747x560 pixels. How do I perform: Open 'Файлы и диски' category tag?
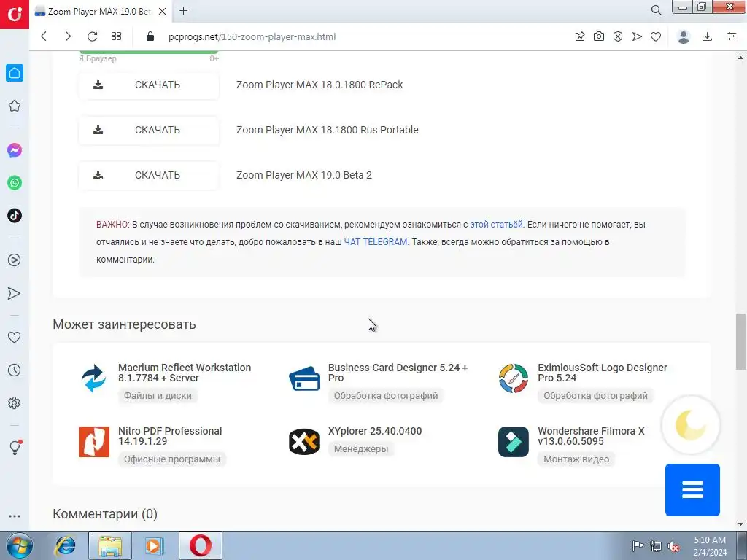coord(158,396)
